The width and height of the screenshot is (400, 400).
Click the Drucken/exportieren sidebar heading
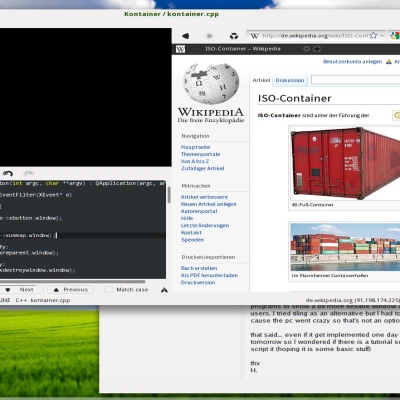[208, 257]
